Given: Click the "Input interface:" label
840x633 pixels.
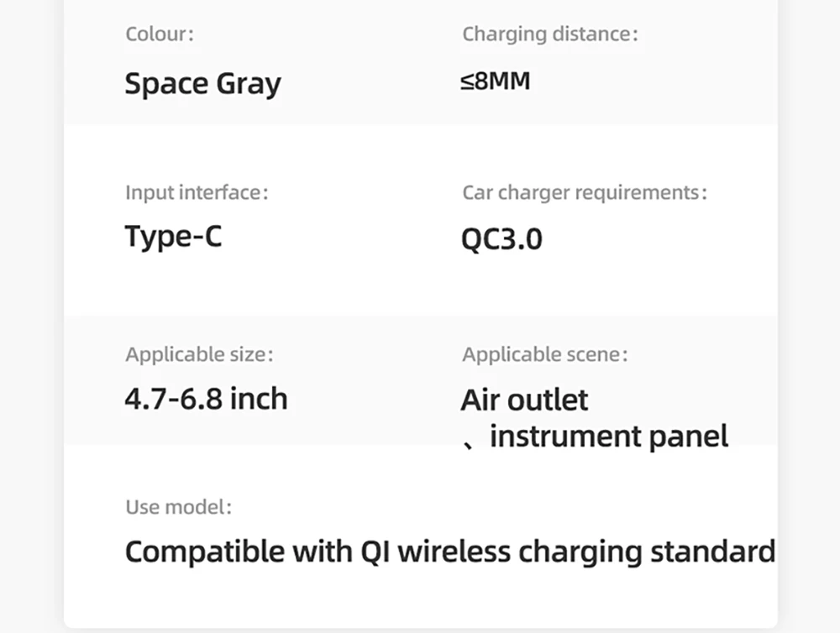Looking at the screenshot, I should tap(197, 192).
